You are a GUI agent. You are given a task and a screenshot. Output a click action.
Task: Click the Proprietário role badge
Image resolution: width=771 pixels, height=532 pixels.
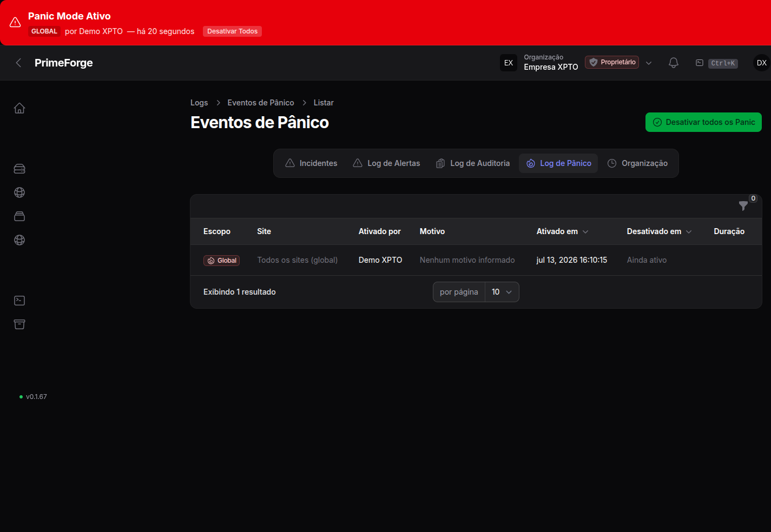click(x=612, y=62)
